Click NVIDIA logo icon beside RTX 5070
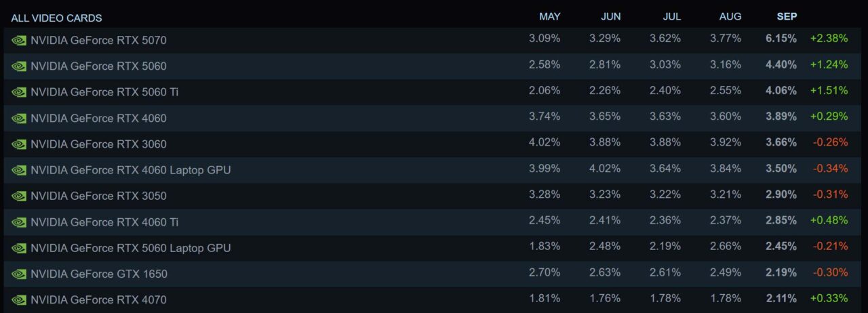Viewport: 868px width, 313px height. pyautogui.click(x=19, y=41)
